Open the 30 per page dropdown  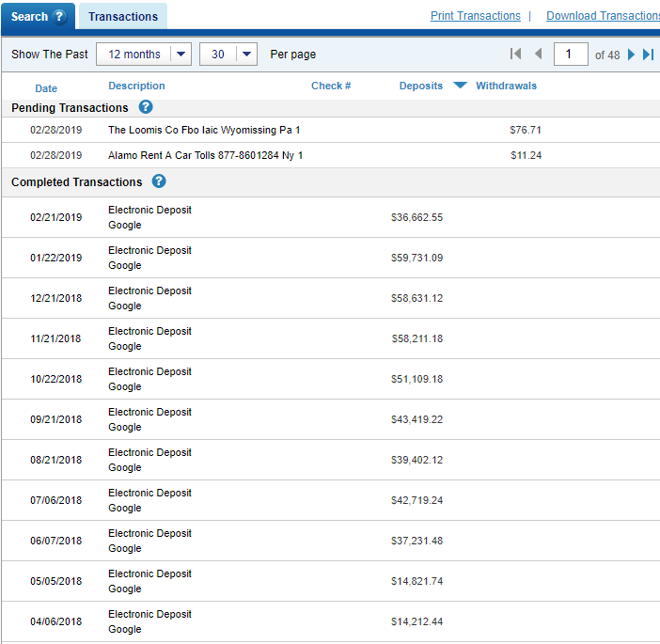228,54
